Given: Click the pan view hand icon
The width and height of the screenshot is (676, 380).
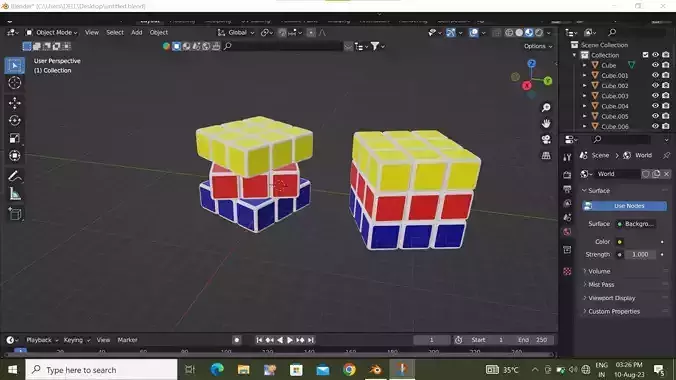Looking at the screenshot, I should [x=546, y=123].
